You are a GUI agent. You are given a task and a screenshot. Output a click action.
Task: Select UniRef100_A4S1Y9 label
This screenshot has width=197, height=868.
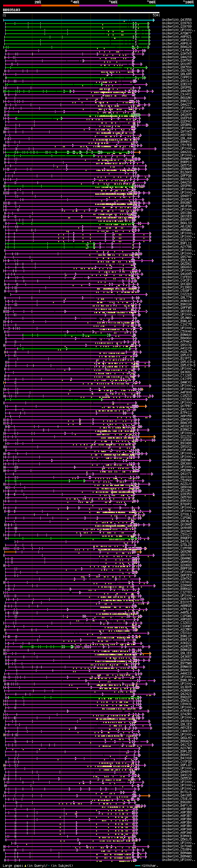[x=177, y=349]
